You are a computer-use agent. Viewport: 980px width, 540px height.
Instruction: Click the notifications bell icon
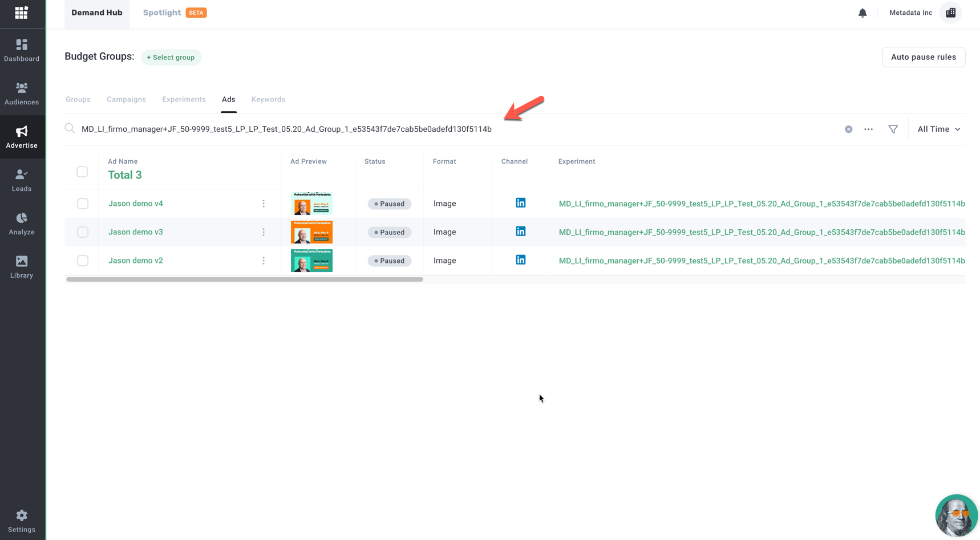(x=862, y=13)
